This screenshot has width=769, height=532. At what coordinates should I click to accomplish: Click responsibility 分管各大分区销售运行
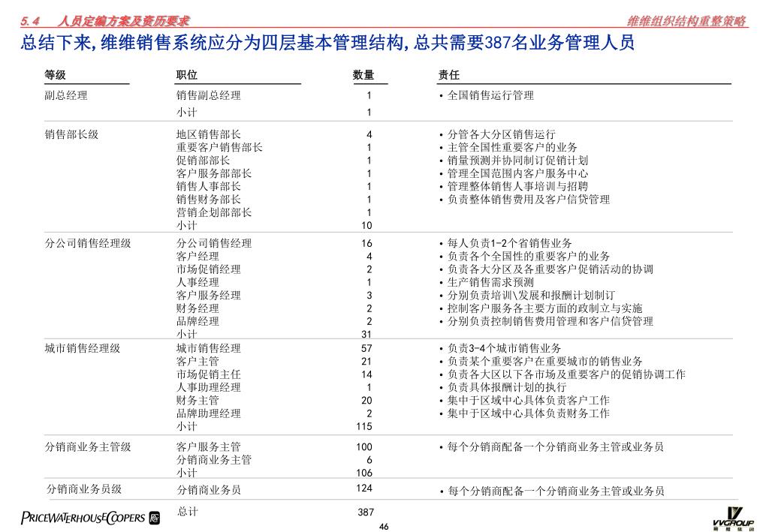tap(501, 134)
